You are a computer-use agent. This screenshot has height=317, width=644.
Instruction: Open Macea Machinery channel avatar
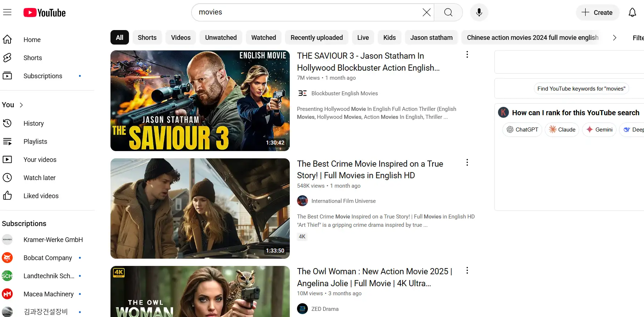click(x=7, y=294)
